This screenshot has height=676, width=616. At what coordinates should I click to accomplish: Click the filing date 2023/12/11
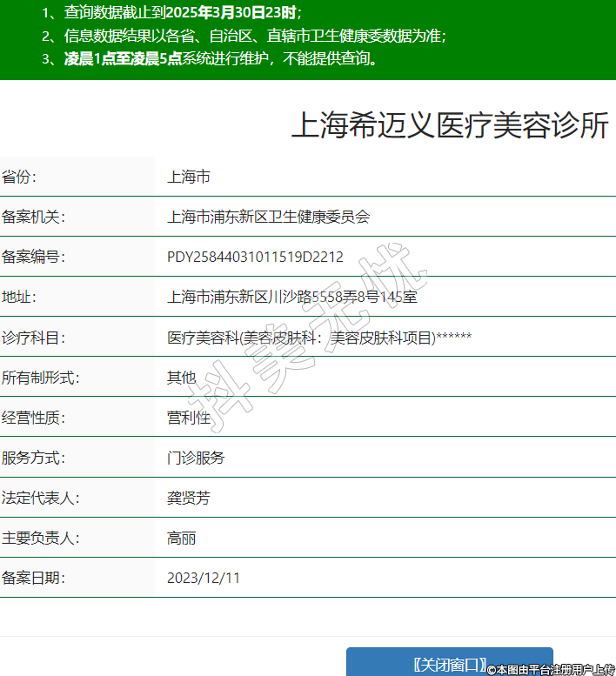[x=203, y=578]
